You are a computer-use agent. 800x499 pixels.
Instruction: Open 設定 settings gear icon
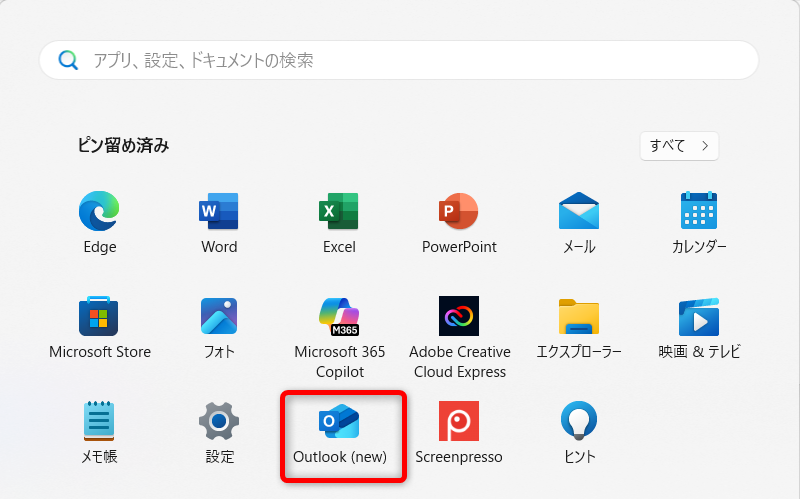click(x=219, y=422)
